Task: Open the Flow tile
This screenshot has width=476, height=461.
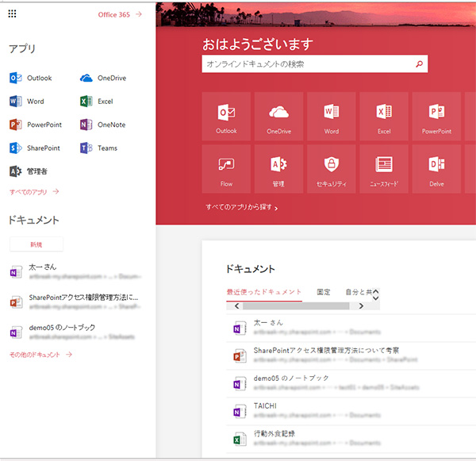Action: pyautogui.click(x=226, y=169)
